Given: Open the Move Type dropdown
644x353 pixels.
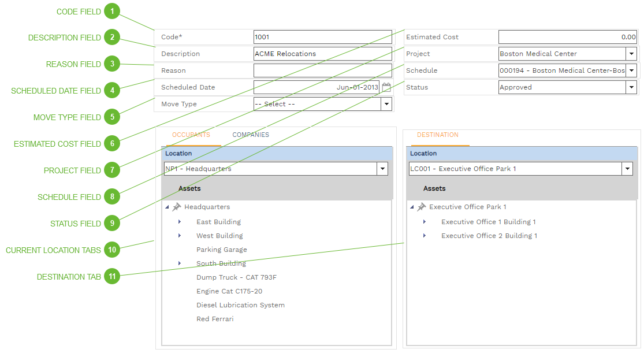Looking at the screenshot, I should pos(386,104).
